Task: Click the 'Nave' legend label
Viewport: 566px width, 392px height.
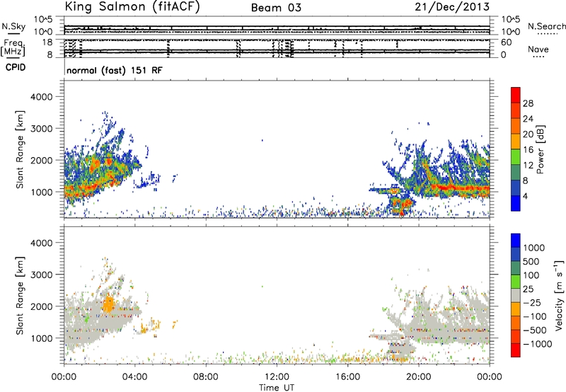Action: coord(538,50)
